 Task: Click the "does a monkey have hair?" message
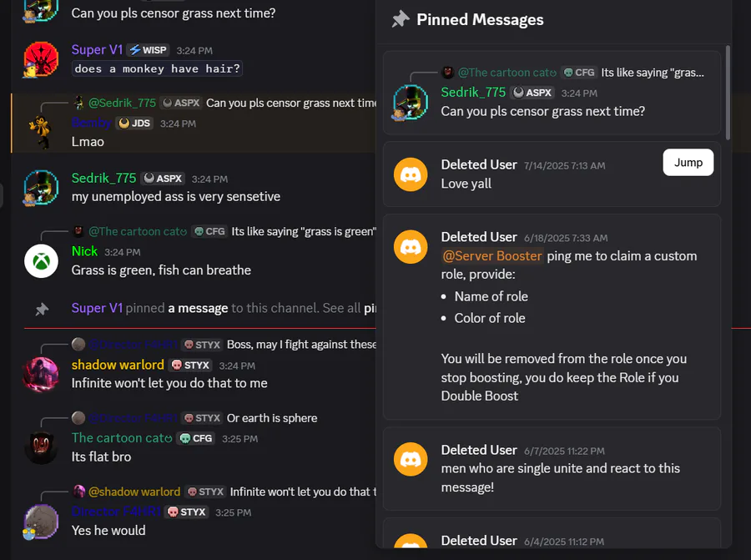[x=157, y=68]
